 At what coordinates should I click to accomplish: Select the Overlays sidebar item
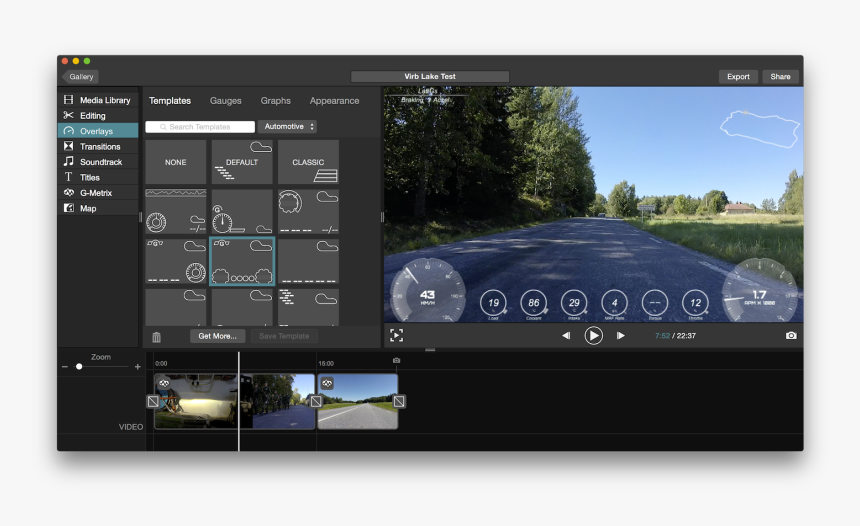click(x=98, y=131)
